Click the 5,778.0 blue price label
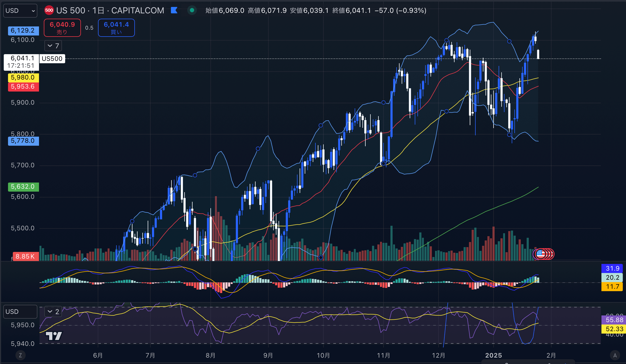The height and width of the screenshot is (364, 626). click(23, 141)
